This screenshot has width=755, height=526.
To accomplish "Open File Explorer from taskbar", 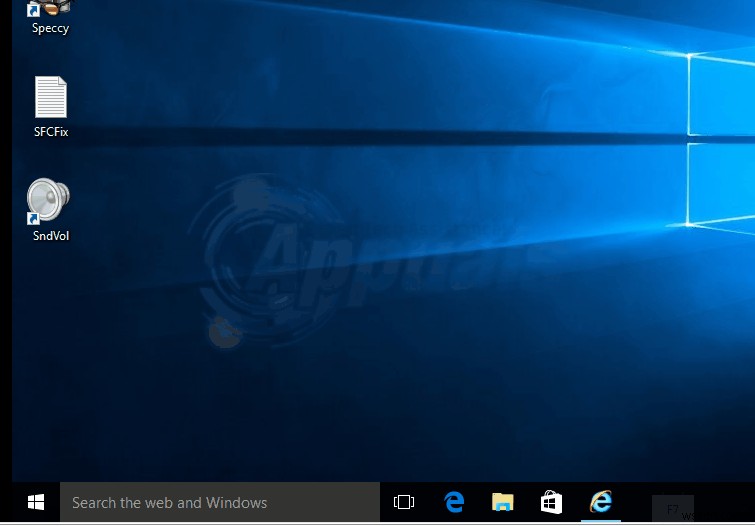I will [x=502, y=502].
